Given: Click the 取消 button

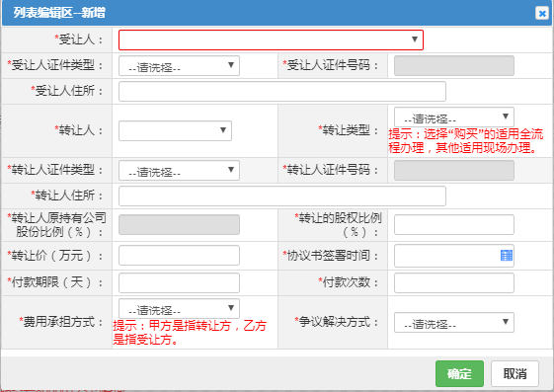Looking at the screenshot, I should (x=514, y=373).
